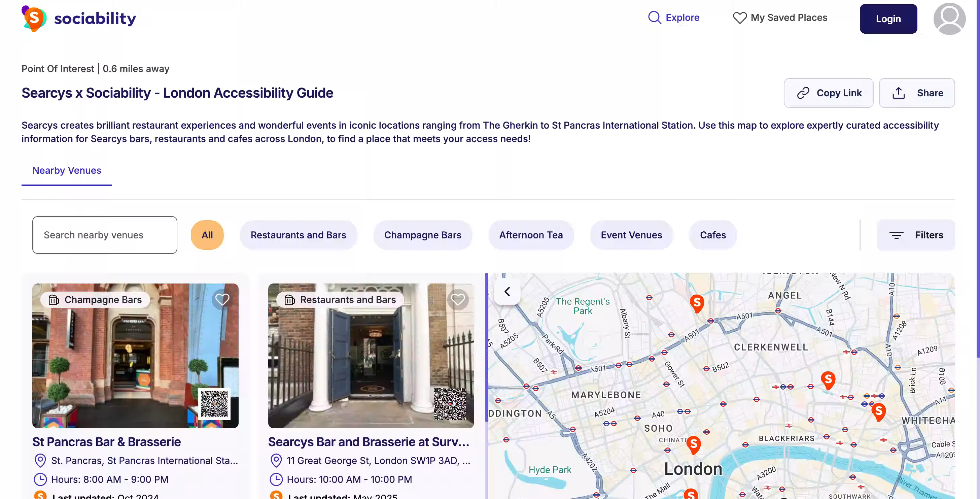Save Searcys Bar and Brasserie heart
The image size is (980, 499).
click(458, 300)
